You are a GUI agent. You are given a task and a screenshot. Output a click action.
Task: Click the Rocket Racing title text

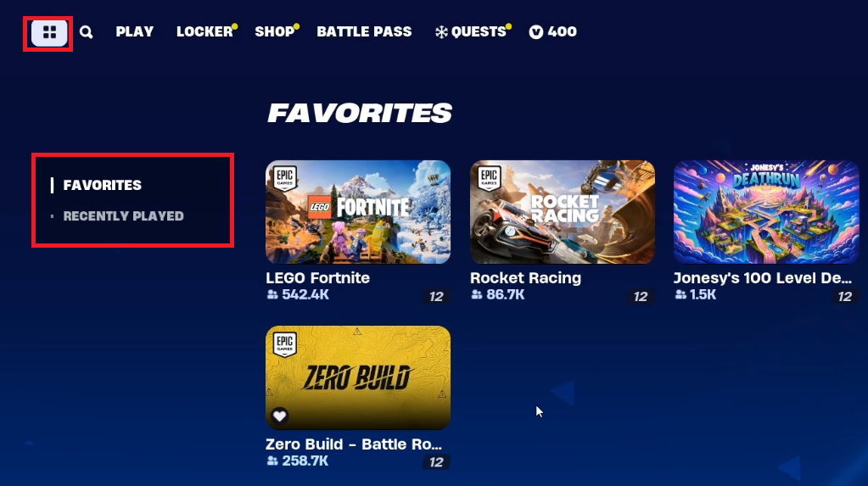click(525, 278)
